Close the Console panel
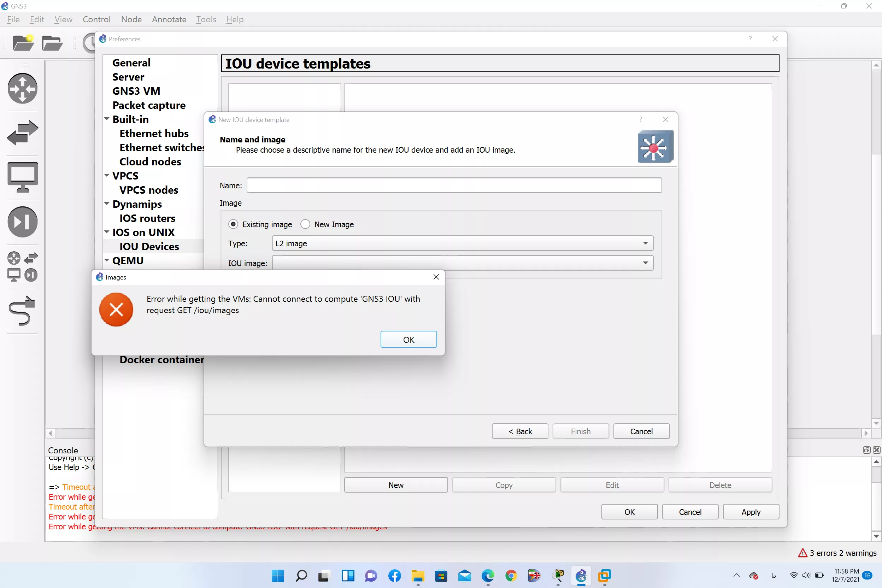 click(876, 449)
